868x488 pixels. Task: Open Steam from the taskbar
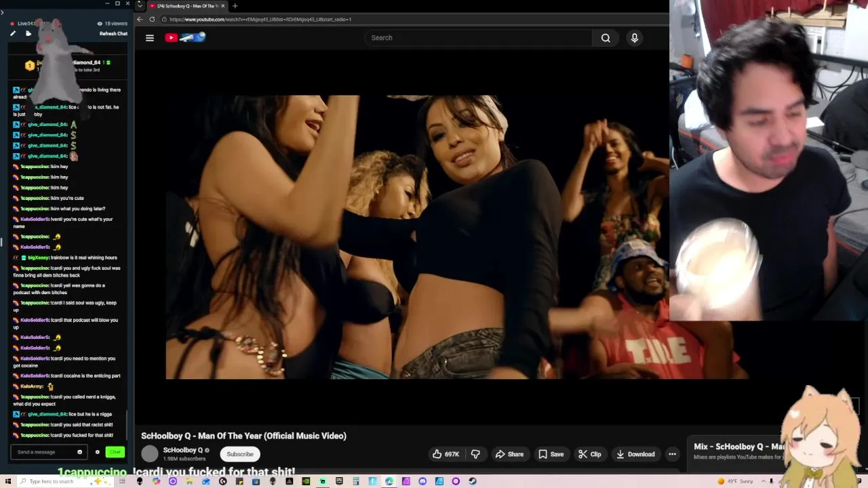click(x=472, y=481)
